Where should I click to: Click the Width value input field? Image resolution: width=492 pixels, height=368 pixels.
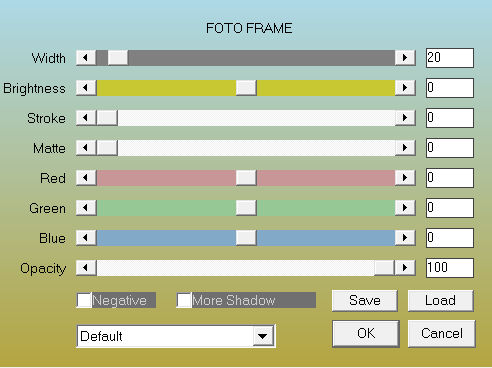pos(450,58)
